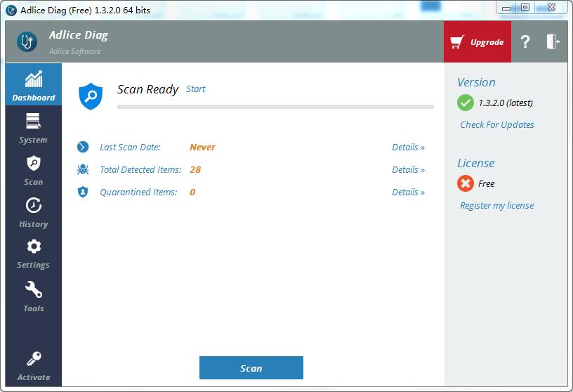Click the title bar application icon
This screenshot has height=392, width=573.
[11, 11]
